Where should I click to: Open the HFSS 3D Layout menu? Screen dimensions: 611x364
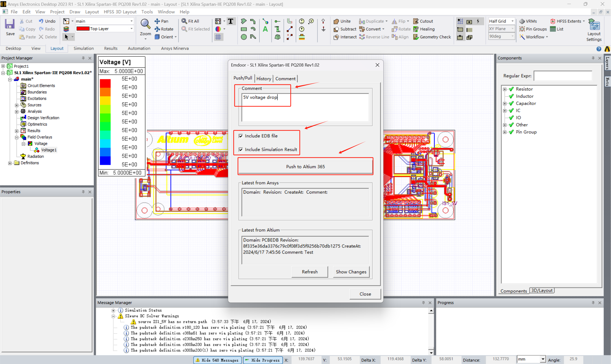[120, 12]
